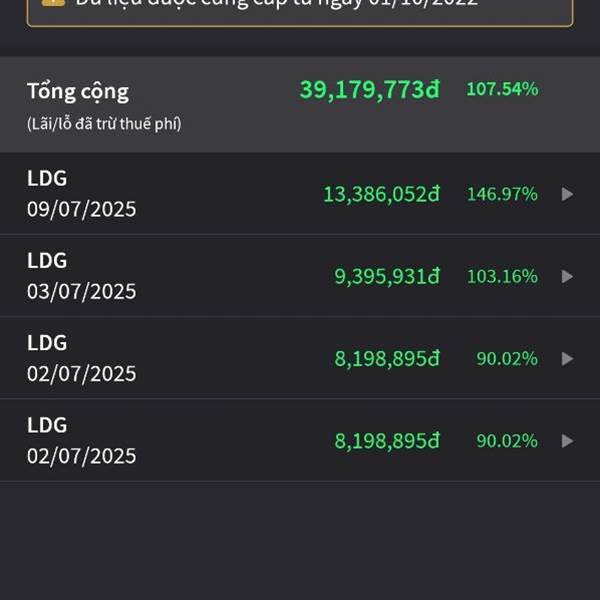The height and width of the screenshot is (600, 600).
Task: Click the 146.97% return value
Action: point(502,194)
